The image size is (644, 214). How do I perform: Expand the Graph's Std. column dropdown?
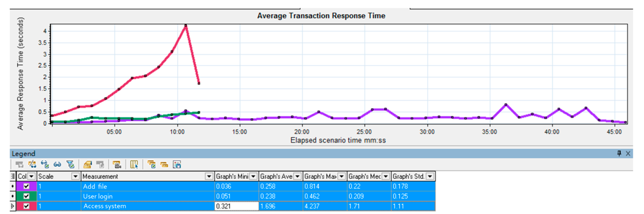coord(430,176)
